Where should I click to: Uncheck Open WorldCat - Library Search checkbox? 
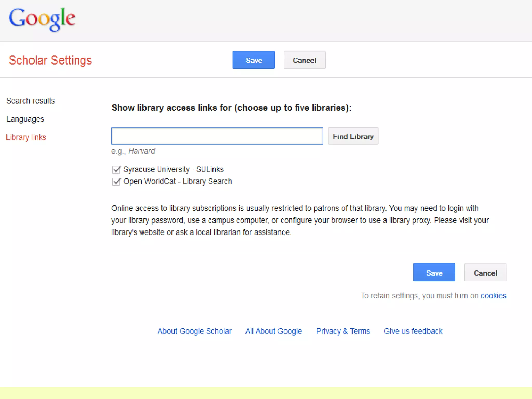tap(116, 182)
